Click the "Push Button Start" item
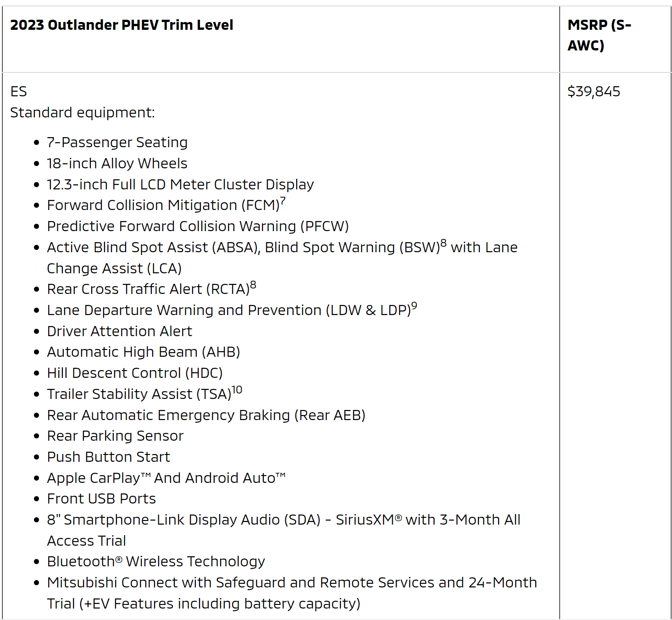This screenshot has width=672, height=620. point(108,457)
